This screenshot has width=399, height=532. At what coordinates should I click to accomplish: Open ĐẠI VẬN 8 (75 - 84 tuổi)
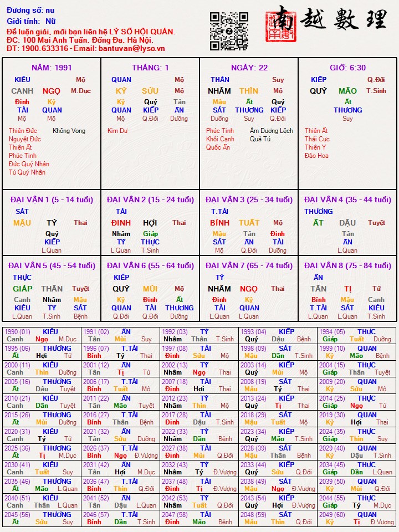point(347,265)
